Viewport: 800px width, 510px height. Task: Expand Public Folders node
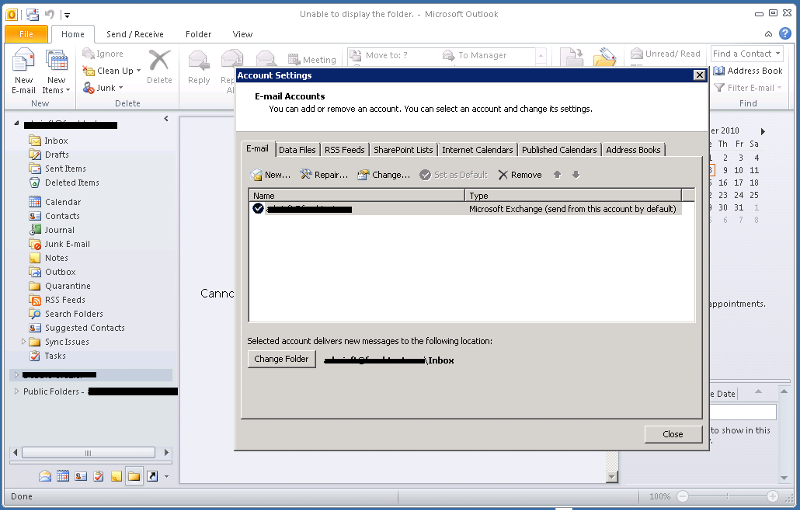(16, 392)
